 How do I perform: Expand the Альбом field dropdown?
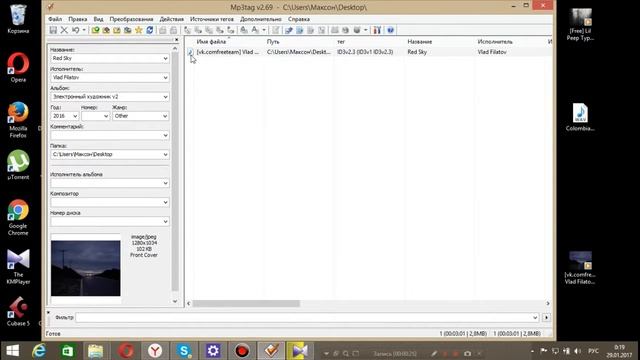(165, 97)
